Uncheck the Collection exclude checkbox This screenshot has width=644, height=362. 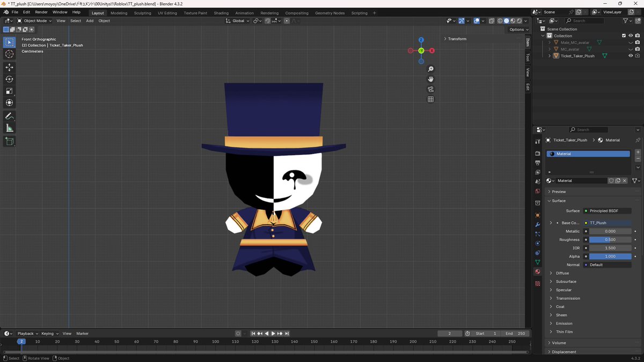[x=624, y=36]
